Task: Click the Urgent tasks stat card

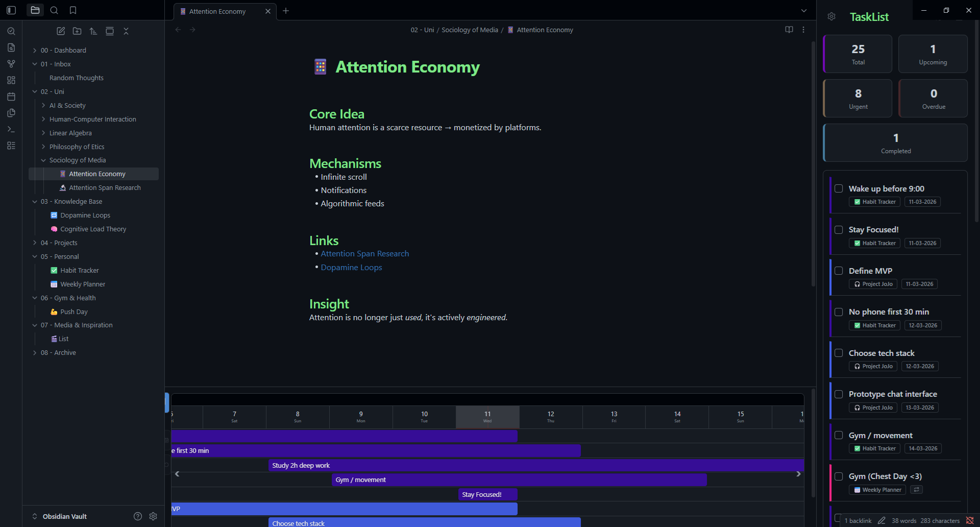Action: pos(857,99)
